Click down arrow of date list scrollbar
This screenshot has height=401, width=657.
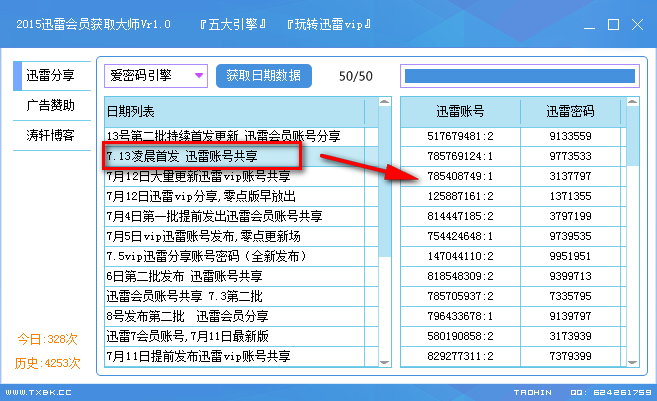[385, 362]
